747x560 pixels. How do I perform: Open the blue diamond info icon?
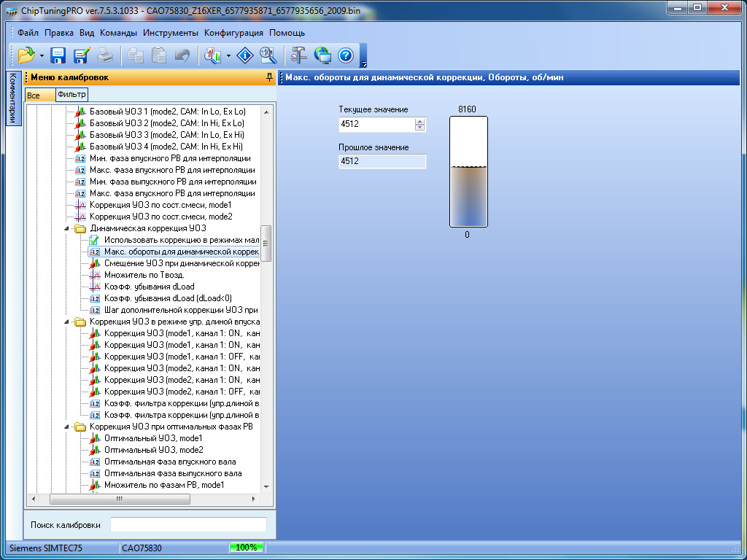pos(246,55)
